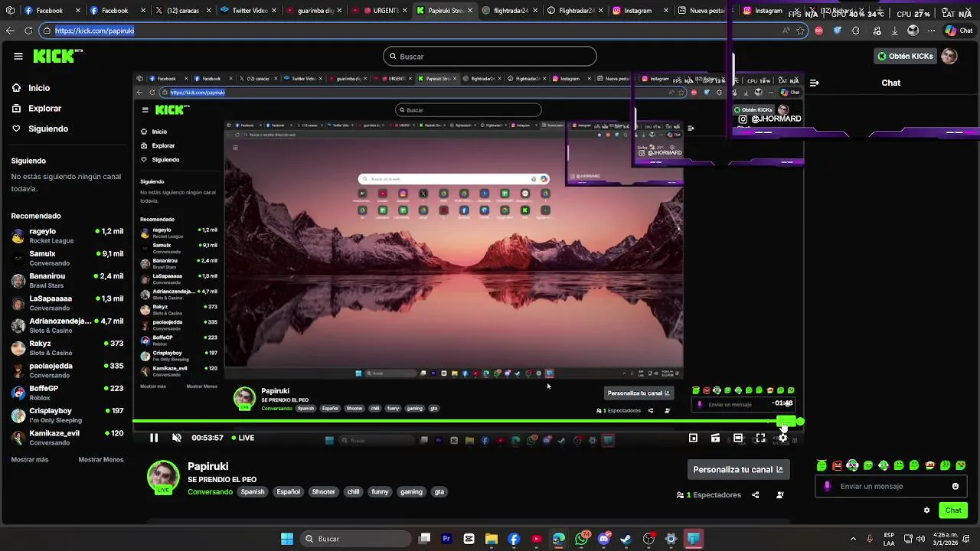Click the browser back arrow
The height and width of the screenshot is (551, 980).
[x=10, y=31]
